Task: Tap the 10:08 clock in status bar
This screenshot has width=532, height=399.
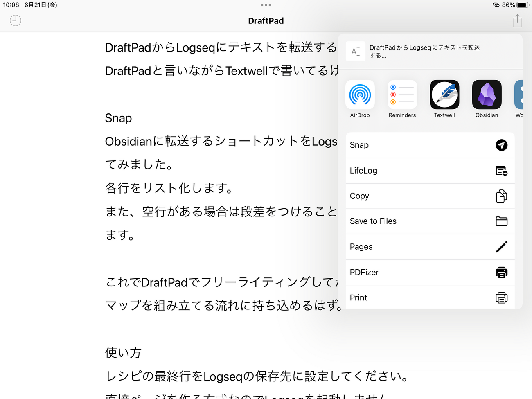Action: 11,5
